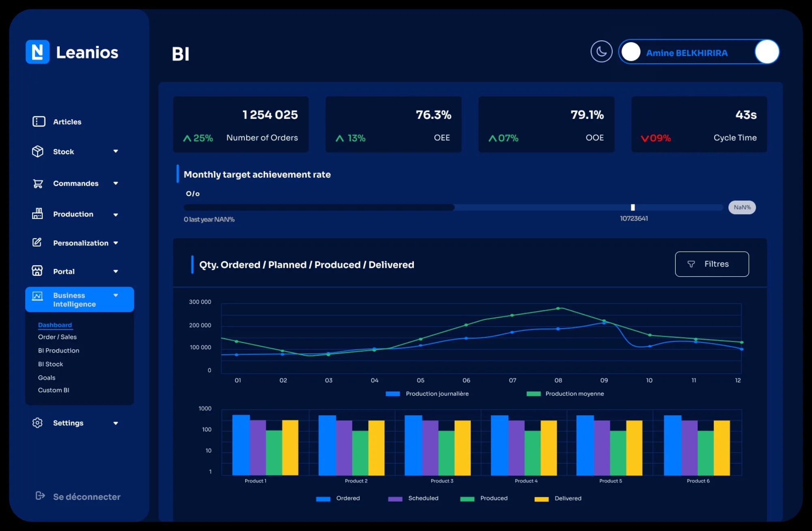Open the Custom BI submenu item
Viewport: 812px width, 531px height.
tap(54, 390)
